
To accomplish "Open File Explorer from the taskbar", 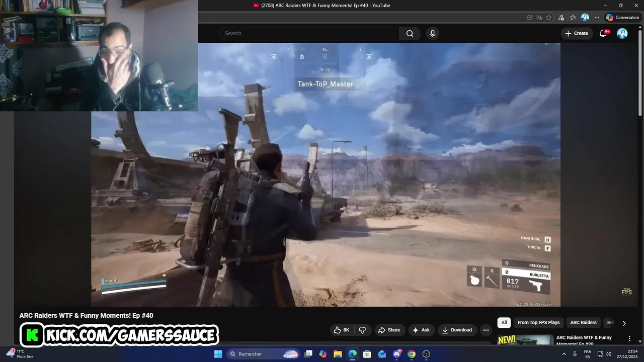I will (x=338, y=354).
